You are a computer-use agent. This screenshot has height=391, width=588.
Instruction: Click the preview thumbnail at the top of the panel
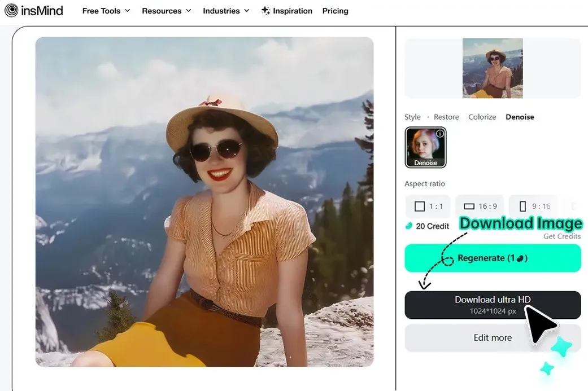pyautogui.click(x=493, y=68)
